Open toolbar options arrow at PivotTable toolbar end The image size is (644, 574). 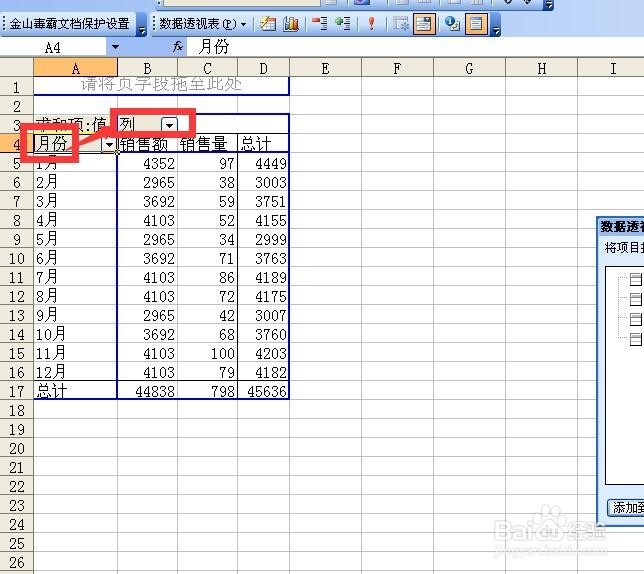click(496, 30)
